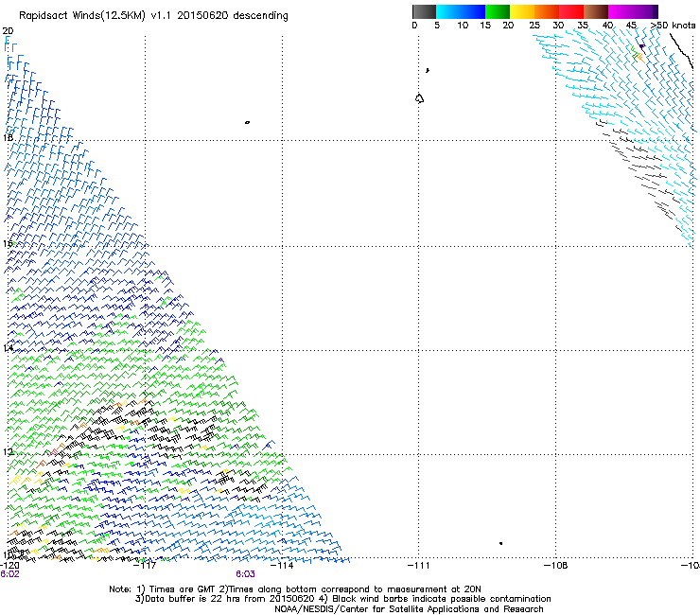700x615 pixels.
Task: Click the 'Note: 1) Times are GMT' line
Action: pos(294,589)
